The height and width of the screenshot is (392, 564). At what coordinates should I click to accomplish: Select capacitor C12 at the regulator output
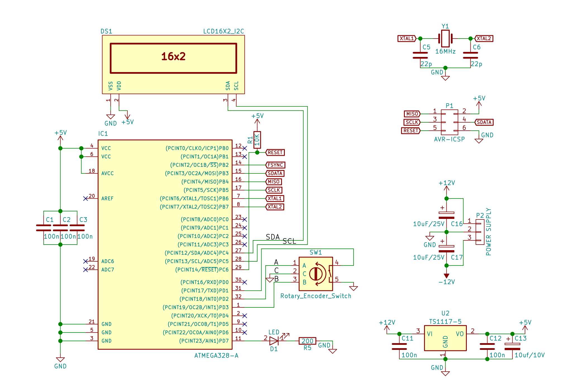tap(487, 346)
